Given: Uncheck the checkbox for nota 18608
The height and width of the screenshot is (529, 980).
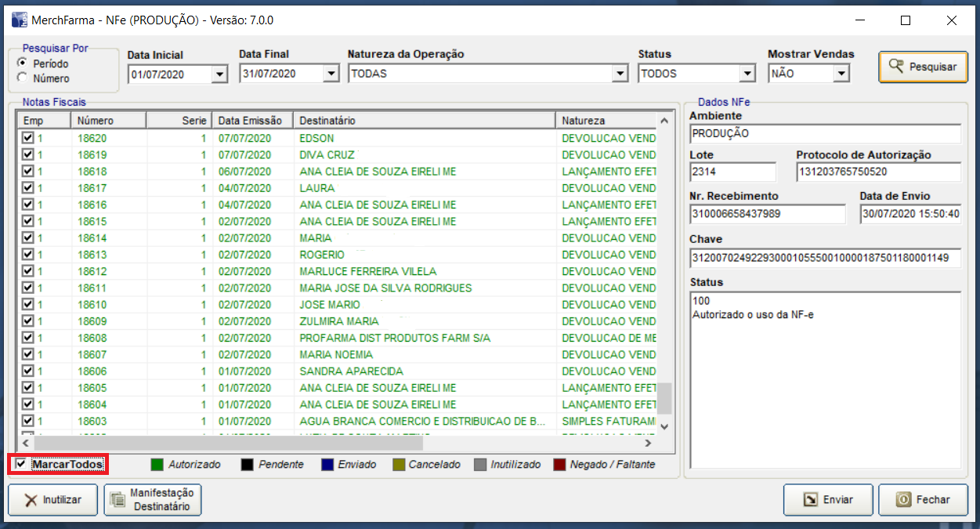Looking at the screenshot, I should pyautogui.click(x=28, y=338).
